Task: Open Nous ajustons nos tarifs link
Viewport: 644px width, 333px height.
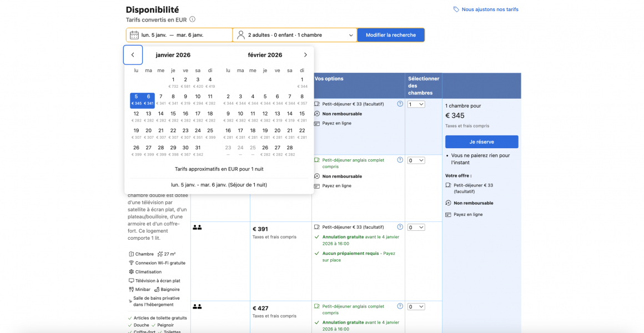Action: tap(490, 9)
